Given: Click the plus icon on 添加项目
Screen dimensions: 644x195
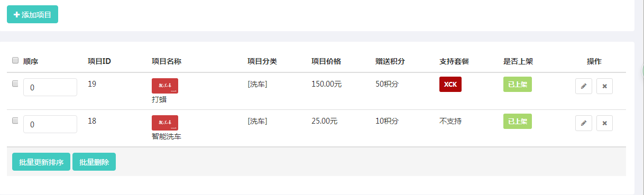Looking at the screenshot, I should click(16, 15).
